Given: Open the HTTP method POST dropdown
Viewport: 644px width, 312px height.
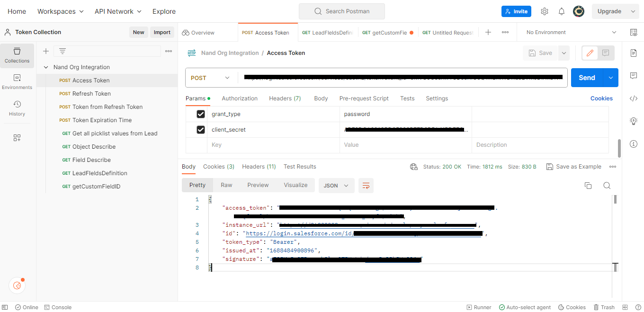Looking at the screenshot, I should click(x=211, y=78).
